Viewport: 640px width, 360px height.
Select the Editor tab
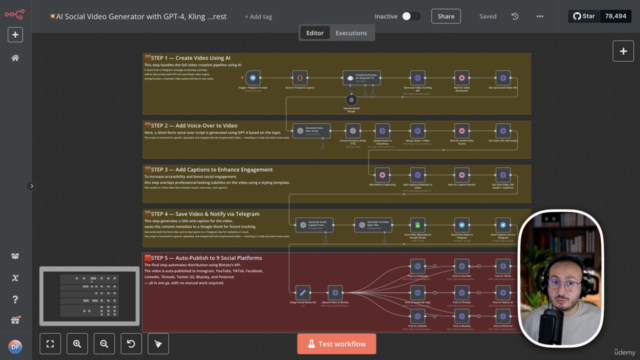(315, 33)
